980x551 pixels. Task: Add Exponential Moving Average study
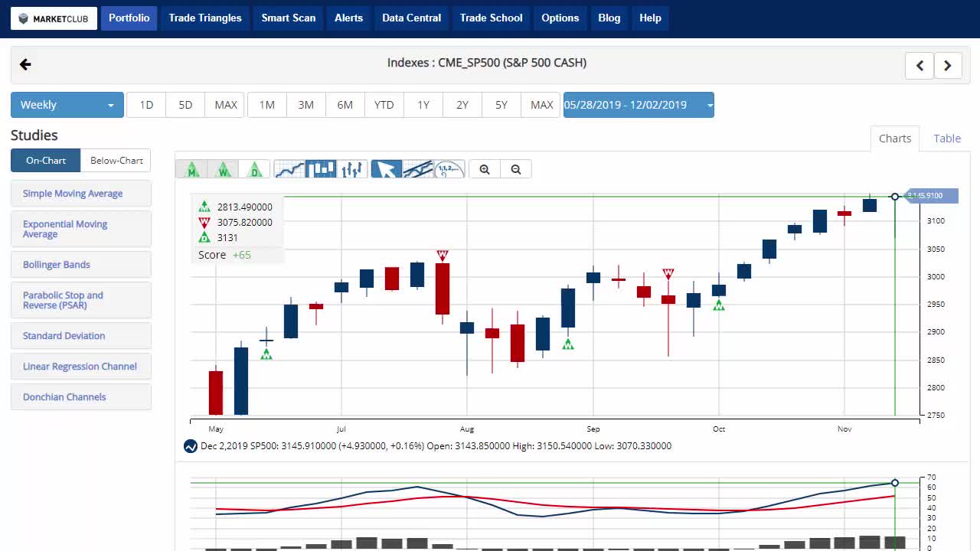point(81,229)
